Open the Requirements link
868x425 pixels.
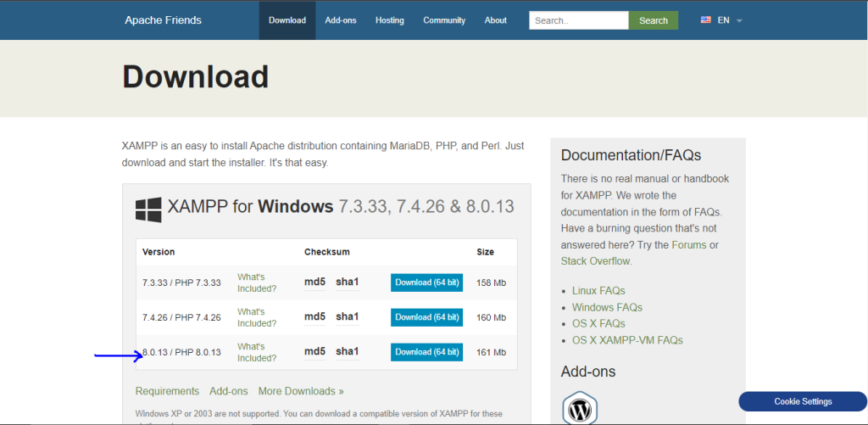[167, 391]
